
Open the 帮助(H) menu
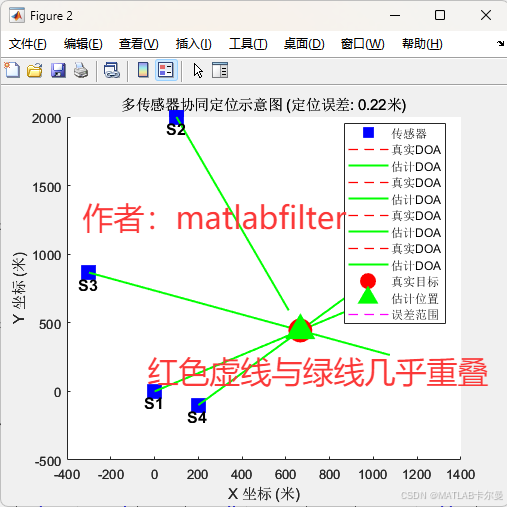tap(422, 44)
